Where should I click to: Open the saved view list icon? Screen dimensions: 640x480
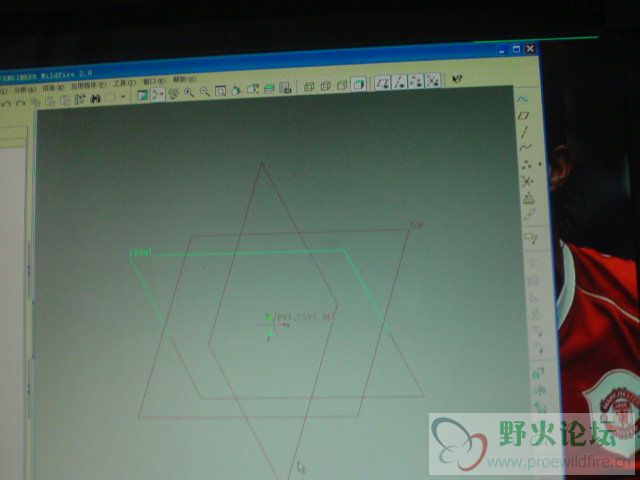pos(253,89)
